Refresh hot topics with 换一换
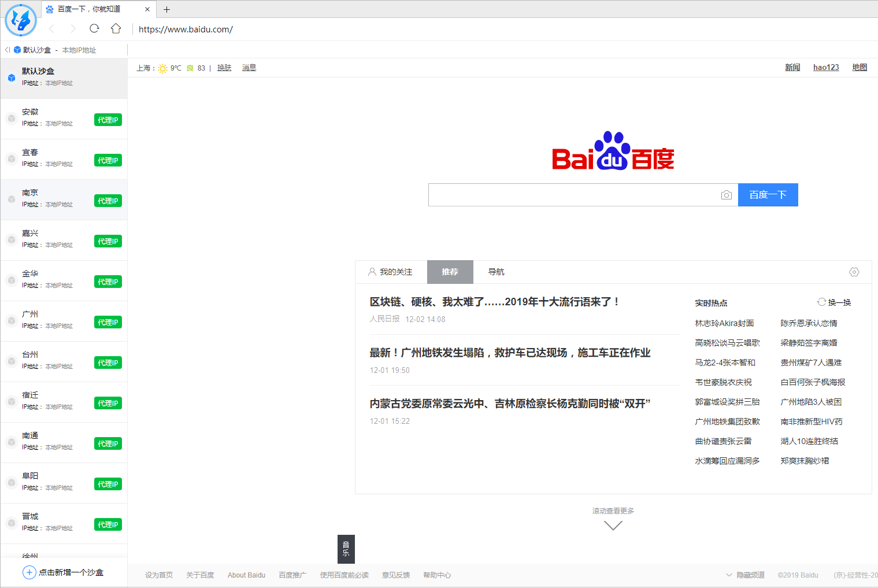Viewport: 878px width, 588px height. tap(834, 302)
